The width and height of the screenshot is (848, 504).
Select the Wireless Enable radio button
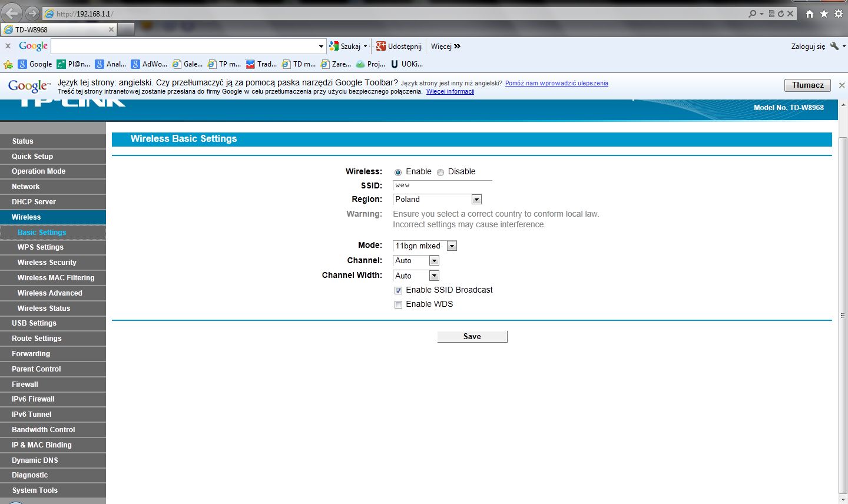pyautogui.click(x=398, y=172)
